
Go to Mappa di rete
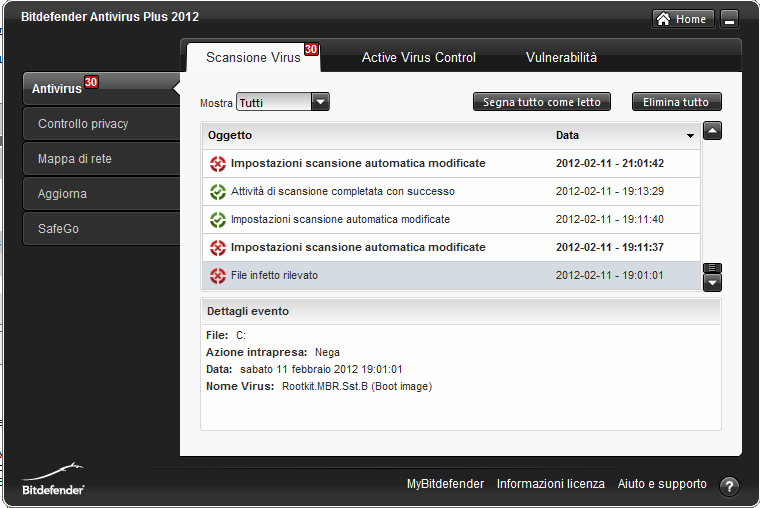101,159
